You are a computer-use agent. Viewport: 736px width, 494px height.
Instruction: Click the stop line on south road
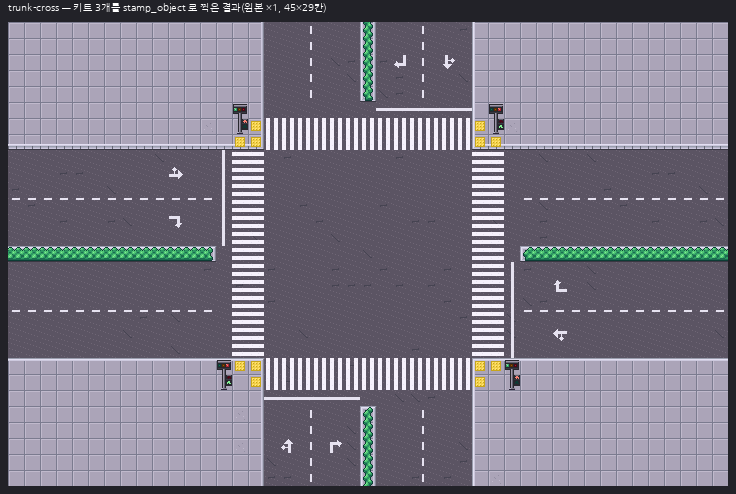(312, 398)
